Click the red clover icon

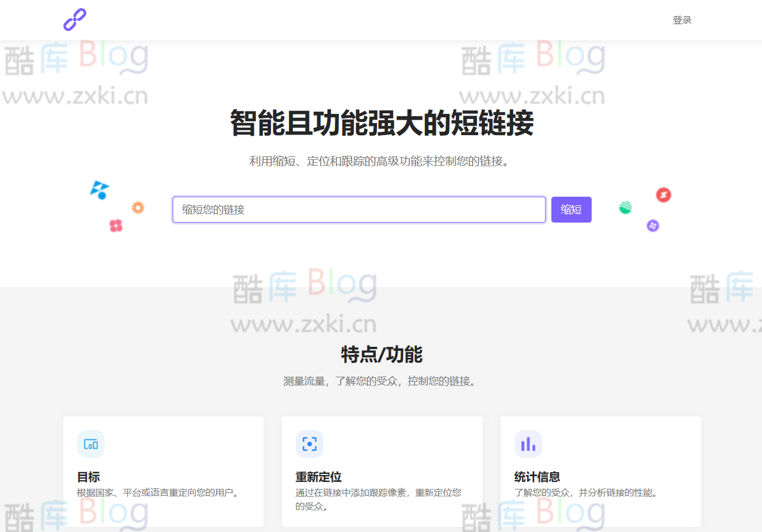(x=116, y=226)
